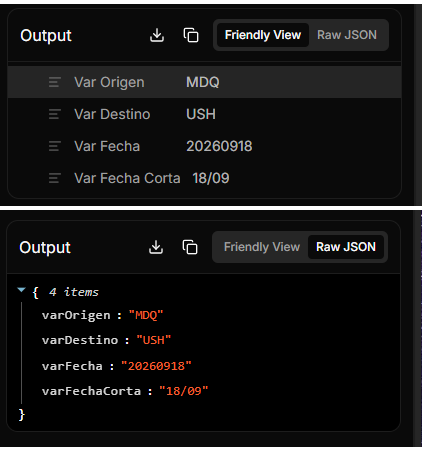The image size is (422, 450).
Task: Select the Var Origen MDQ row
Action: (204, 82)
